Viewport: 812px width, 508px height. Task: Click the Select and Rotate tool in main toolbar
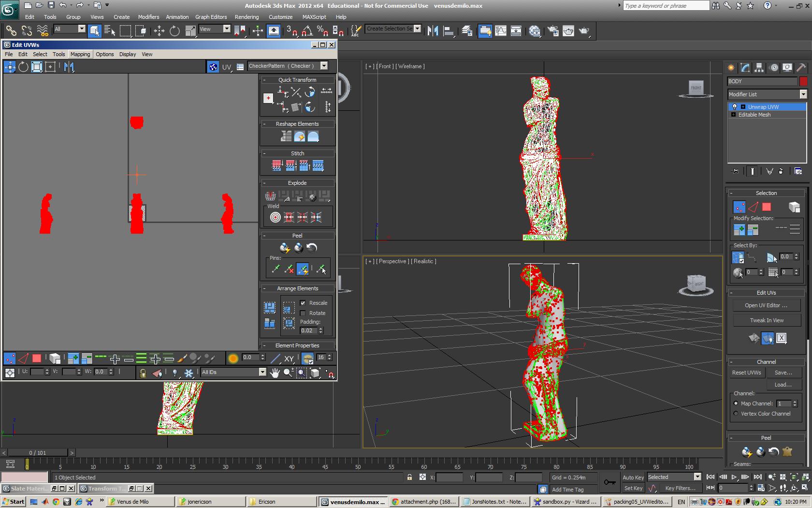tap(174, 31)
